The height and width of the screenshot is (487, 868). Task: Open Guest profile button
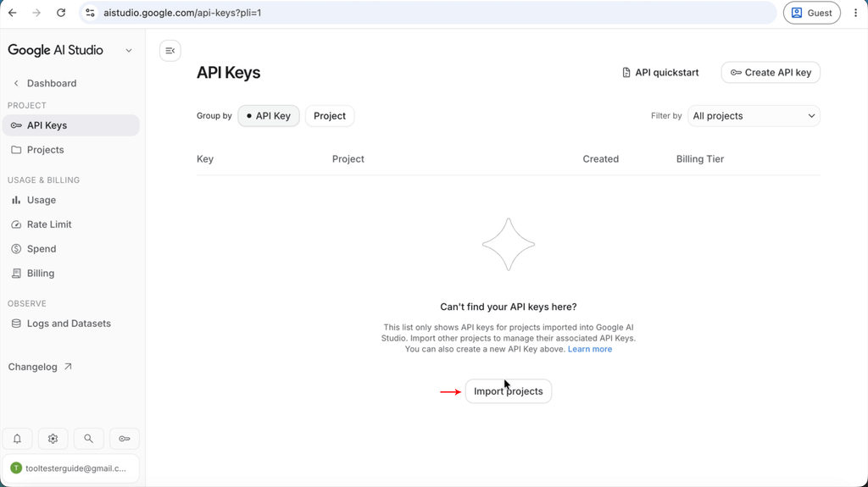point(811,13)
